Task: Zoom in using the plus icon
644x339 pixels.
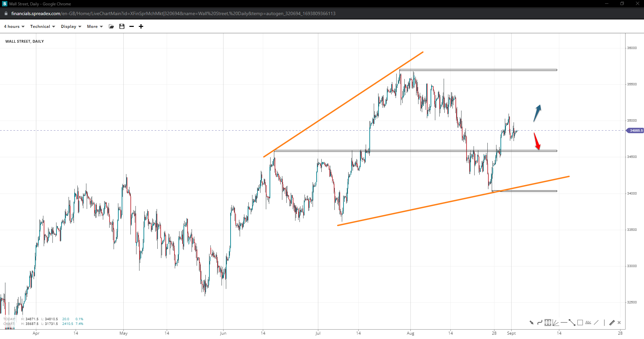Action: [x=141, y=27]
